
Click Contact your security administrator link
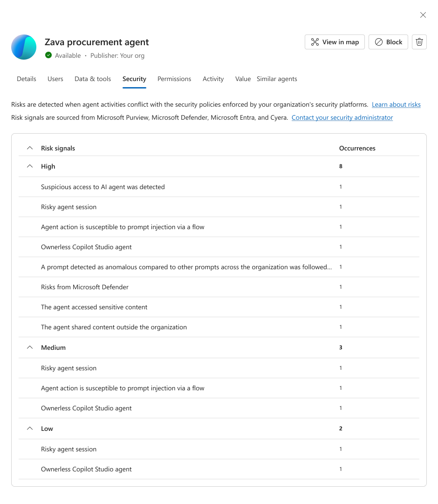click(342, 118)
